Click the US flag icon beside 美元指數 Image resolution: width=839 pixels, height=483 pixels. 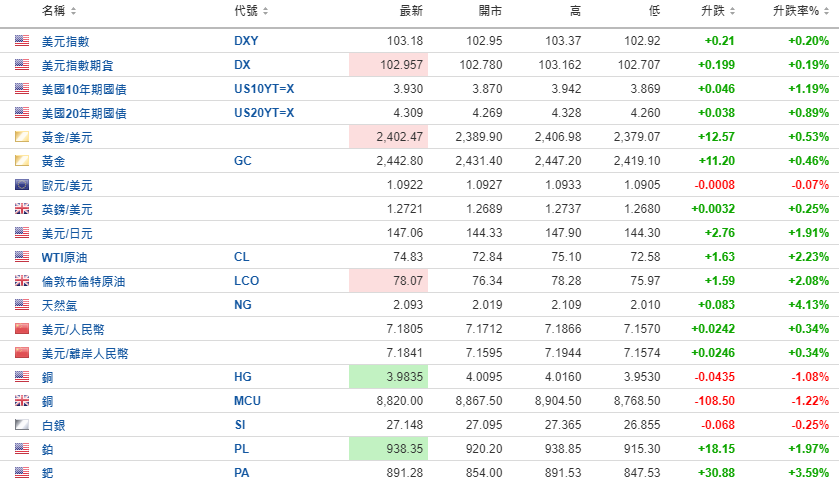tap(22, 41)
